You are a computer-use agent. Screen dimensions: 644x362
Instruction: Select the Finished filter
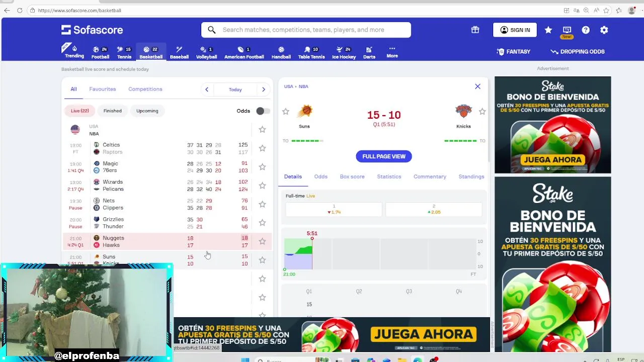[x=113, y=111]
